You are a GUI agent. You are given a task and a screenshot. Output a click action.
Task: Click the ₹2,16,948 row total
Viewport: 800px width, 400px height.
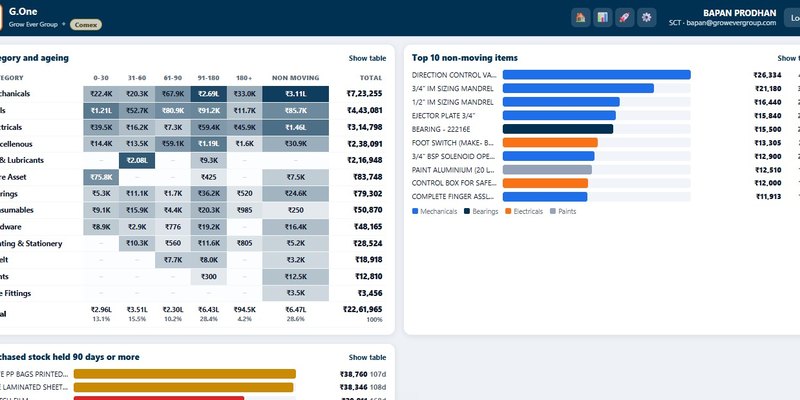point(364,160)
